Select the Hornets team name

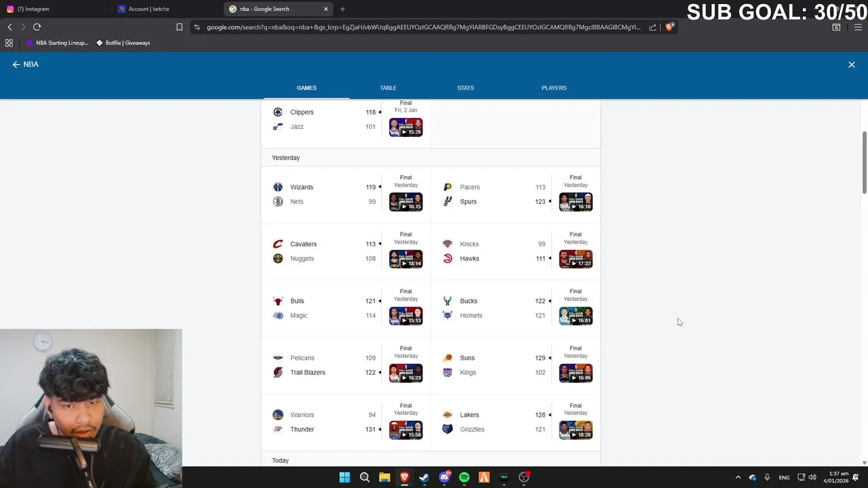471,315
